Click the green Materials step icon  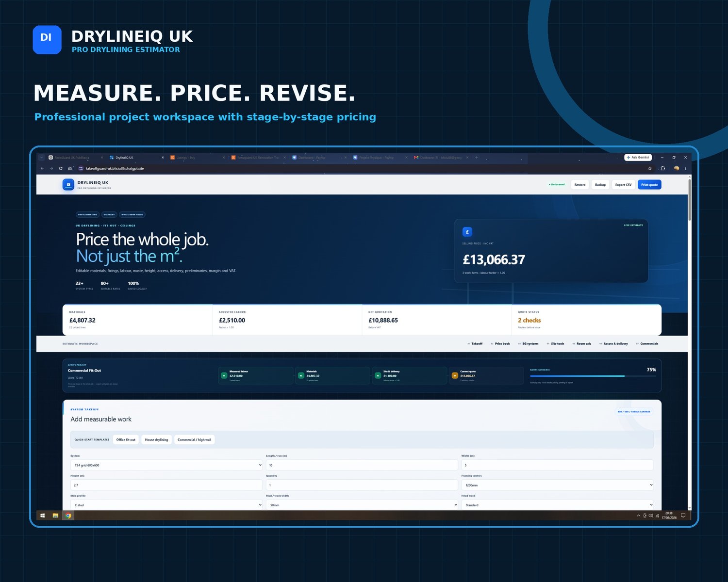point(301,375)
